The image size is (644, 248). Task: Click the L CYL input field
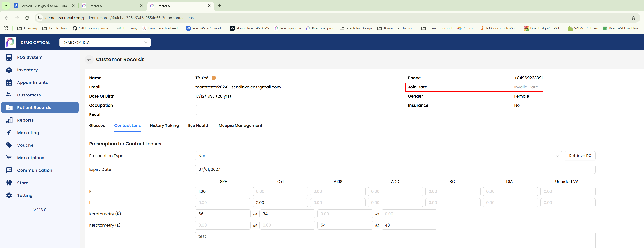280,203
